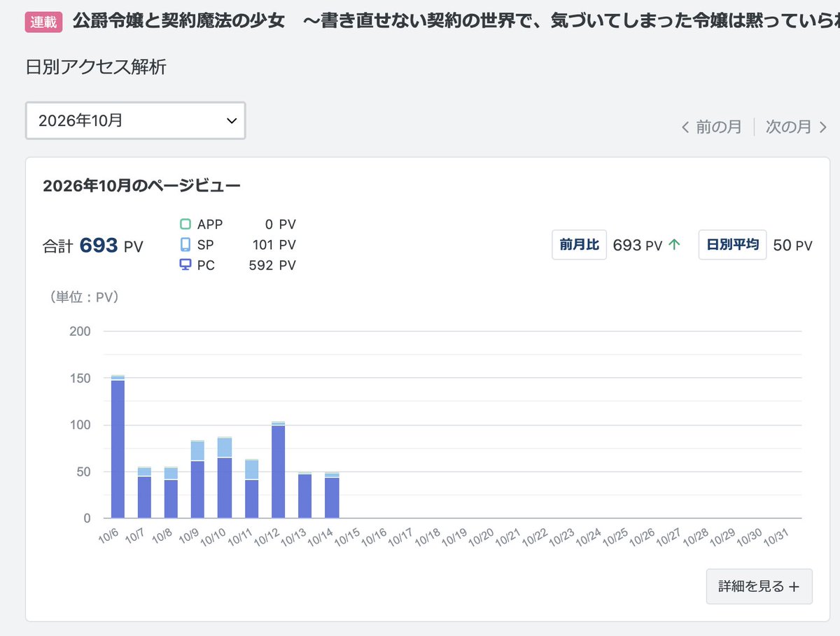This screenshot has height=636, width=840.
Task: Click the SP 101 PV value
Action: (274, 245)
